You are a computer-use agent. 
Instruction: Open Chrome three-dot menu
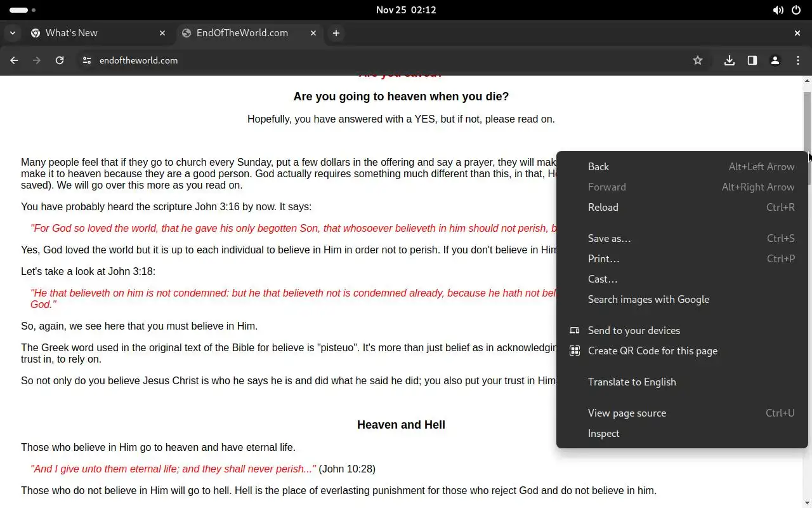pos(798,60)
